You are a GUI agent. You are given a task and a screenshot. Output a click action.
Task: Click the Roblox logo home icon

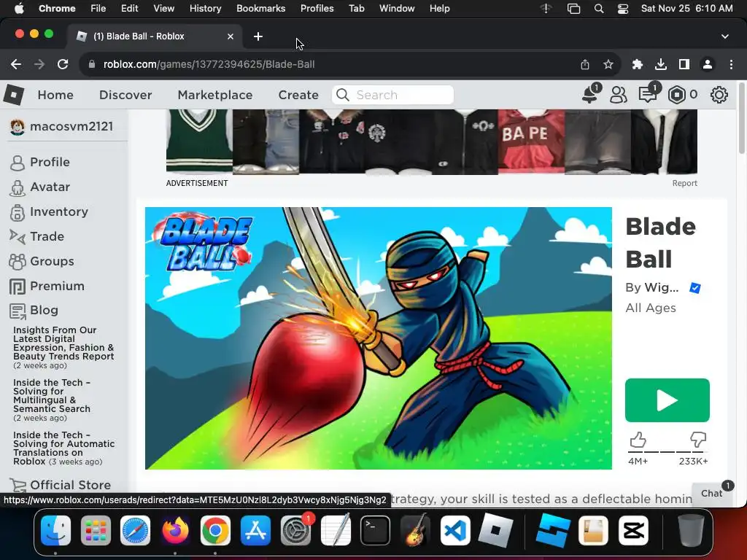click(x=14, y=95)
